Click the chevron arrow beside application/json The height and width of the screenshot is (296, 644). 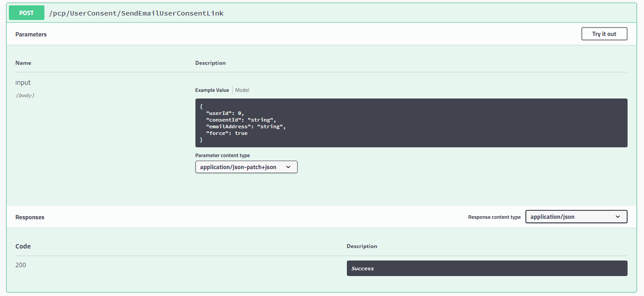pyautogui.click(x=618, y=217)
